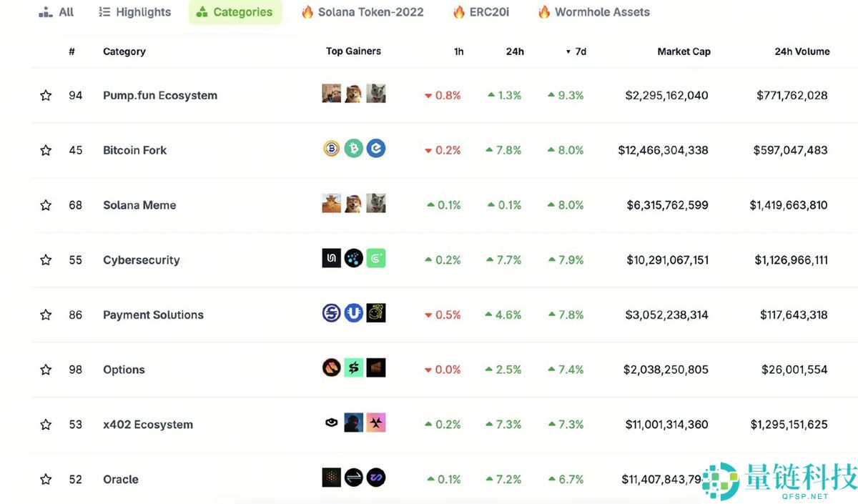Image resolution: width=858 pixels, height=504 pixels.
Task: Open last Oracle top gainer icon
Action: (376, 478)
